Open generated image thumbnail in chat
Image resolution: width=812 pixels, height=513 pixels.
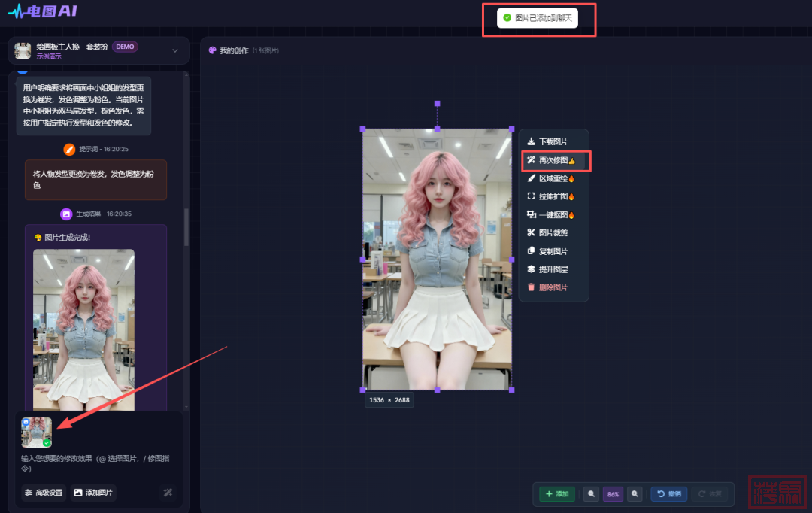click(x=83, y=327)
